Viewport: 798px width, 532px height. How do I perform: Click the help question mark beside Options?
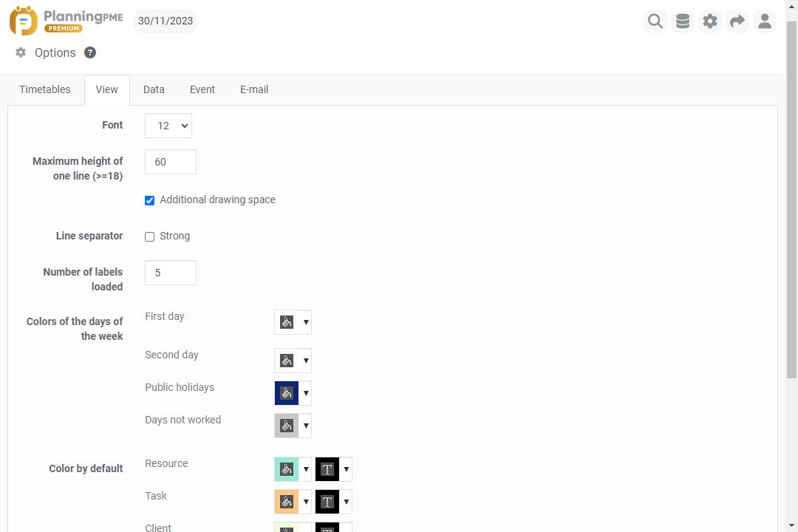point(89,52)
